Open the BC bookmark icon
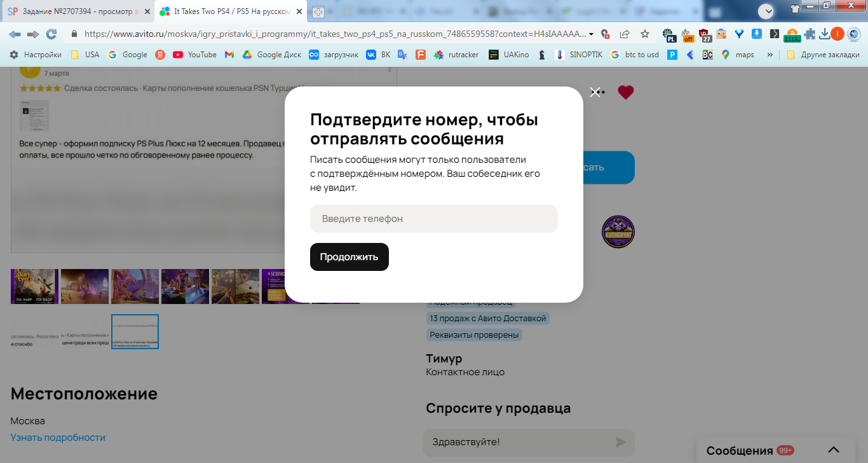868x463 pixels. [707, 55]
